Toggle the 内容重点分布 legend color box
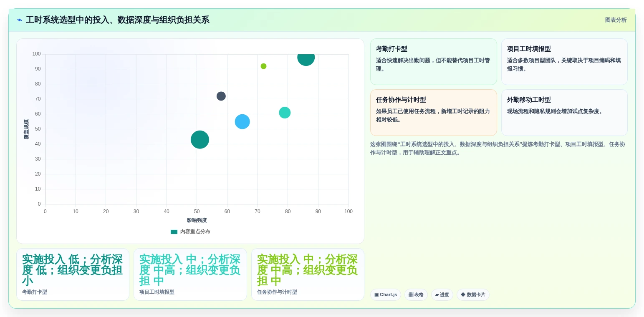Viewport: 644px width, 317px height. (174, 232)
